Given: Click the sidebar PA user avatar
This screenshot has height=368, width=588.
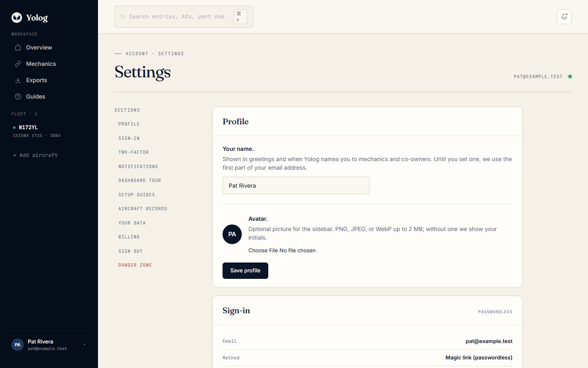Looking at the screenshot, I should tap(18, 345).
